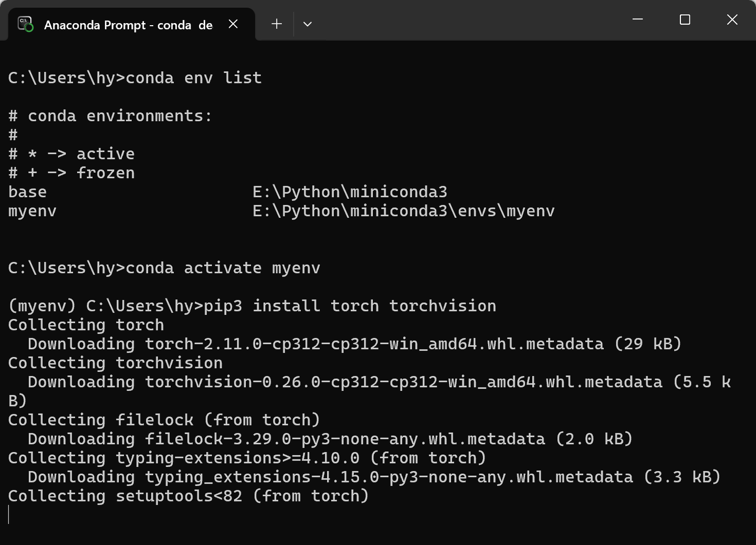Minimize the terminal window
This screenshot has height=545, width=756.
pyautogui.click(x=638, y=19)
